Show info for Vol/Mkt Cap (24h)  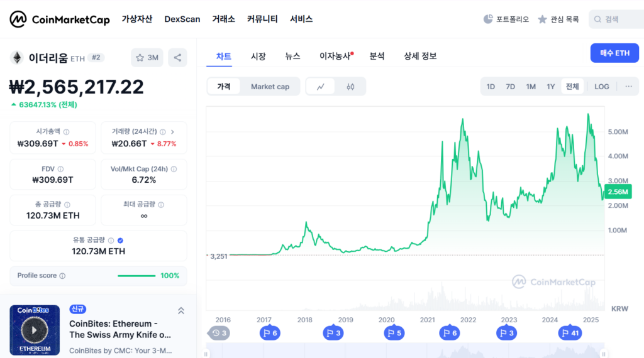174,169
